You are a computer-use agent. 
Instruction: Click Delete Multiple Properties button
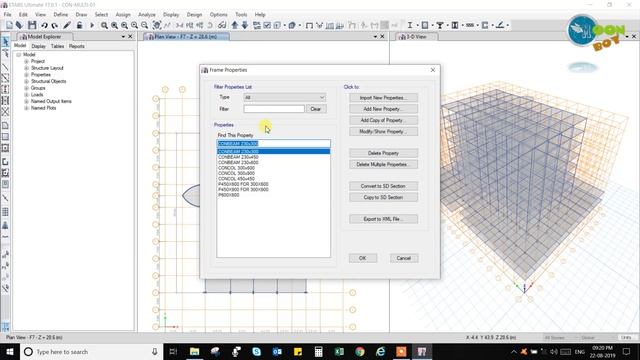(x=383, y=164)
